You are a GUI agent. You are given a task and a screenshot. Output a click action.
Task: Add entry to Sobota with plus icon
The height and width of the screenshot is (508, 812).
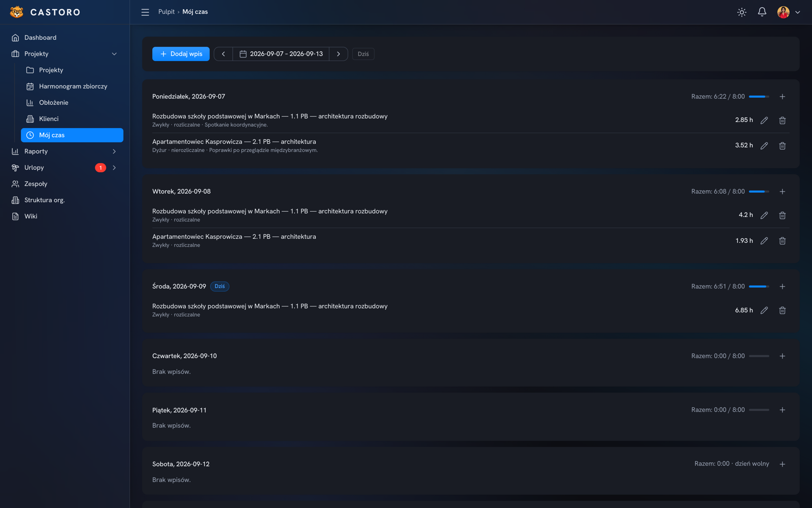point(782,464)
